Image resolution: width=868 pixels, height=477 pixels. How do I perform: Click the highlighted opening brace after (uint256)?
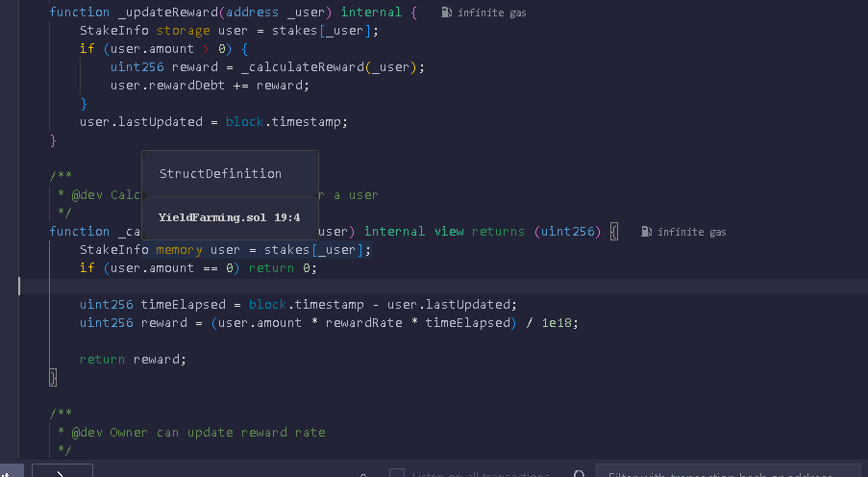click(x=613, y=232)
